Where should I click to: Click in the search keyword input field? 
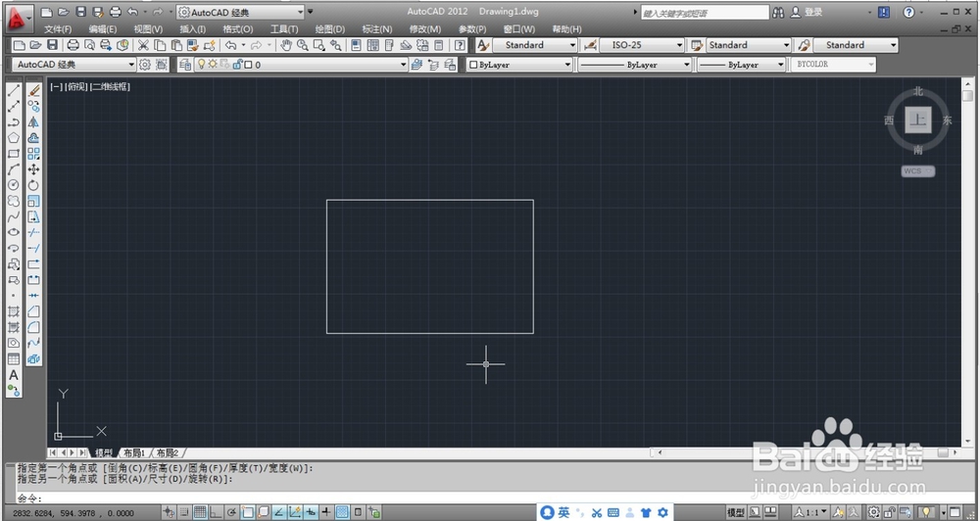[x=705, y=13]
